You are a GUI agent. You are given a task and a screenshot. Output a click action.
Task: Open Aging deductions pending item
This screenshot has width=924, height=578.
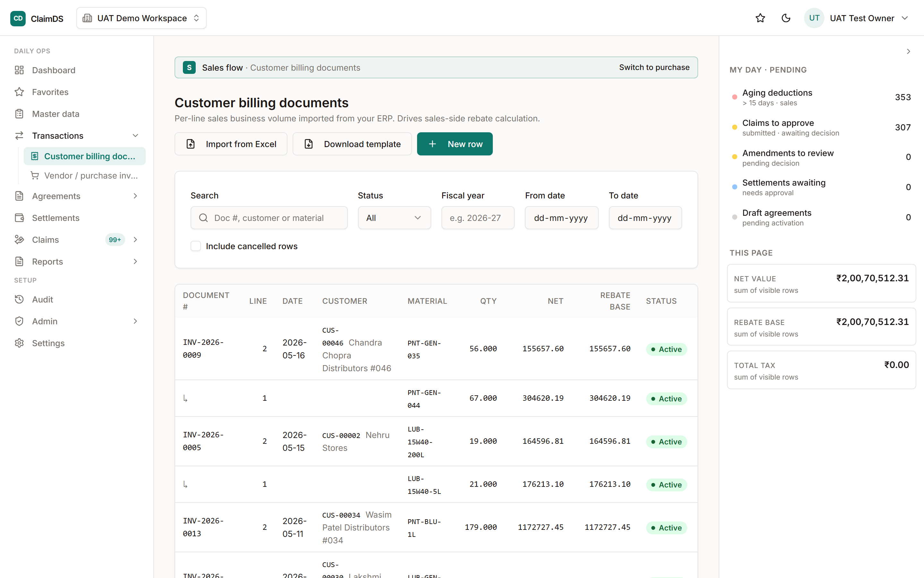pyautogui.click(x=821, y=98)
